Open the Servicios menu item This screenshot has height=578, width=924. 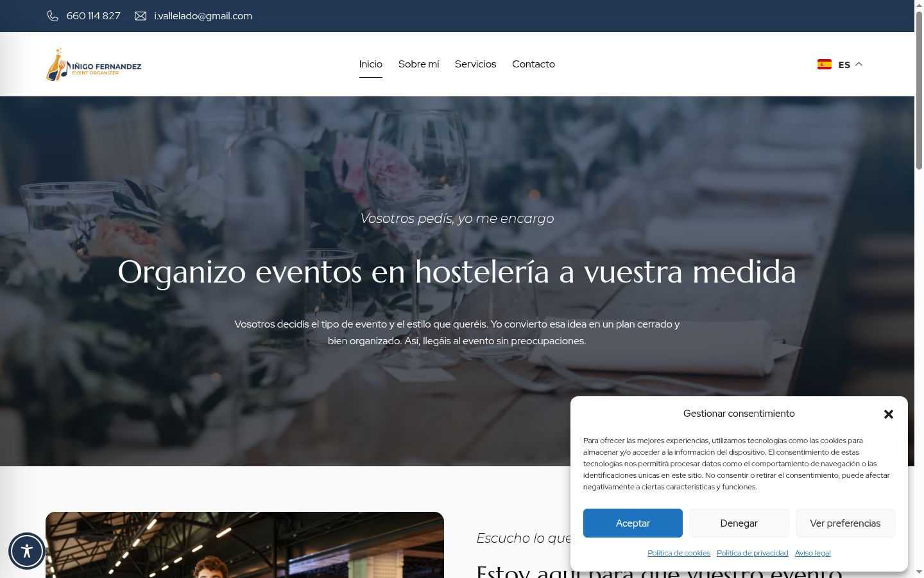click(475, 64)
